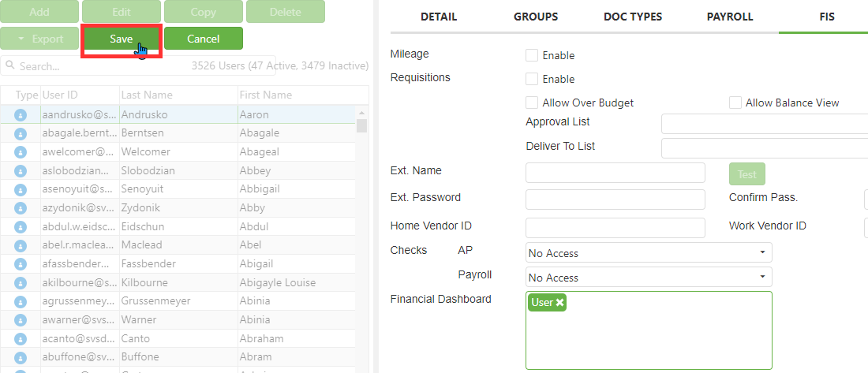Image resolution: width=868 pixels, height=373 pixels.
Task: Click the search magnifier icon
Action: tap(10, 66)
